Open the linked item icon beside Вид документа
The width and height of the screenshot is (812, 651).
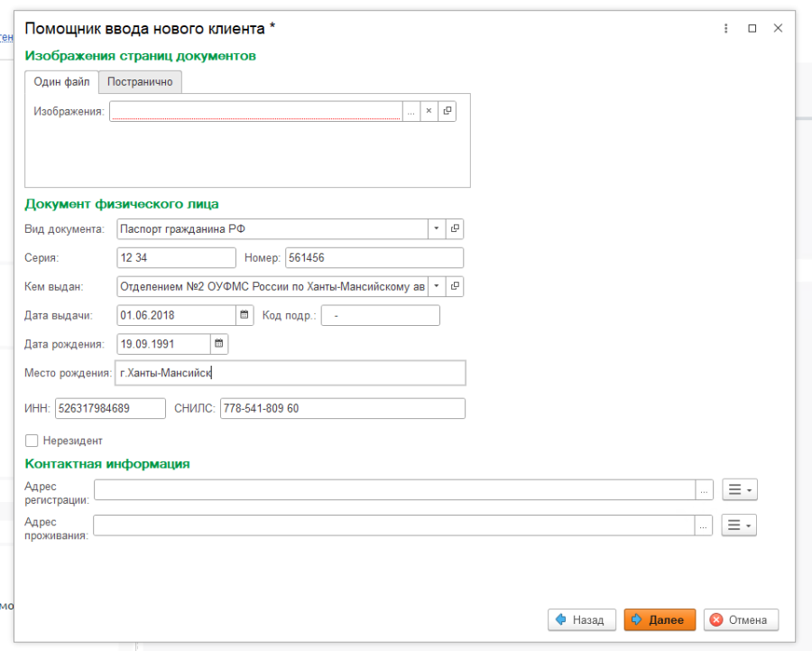[455, 229]
